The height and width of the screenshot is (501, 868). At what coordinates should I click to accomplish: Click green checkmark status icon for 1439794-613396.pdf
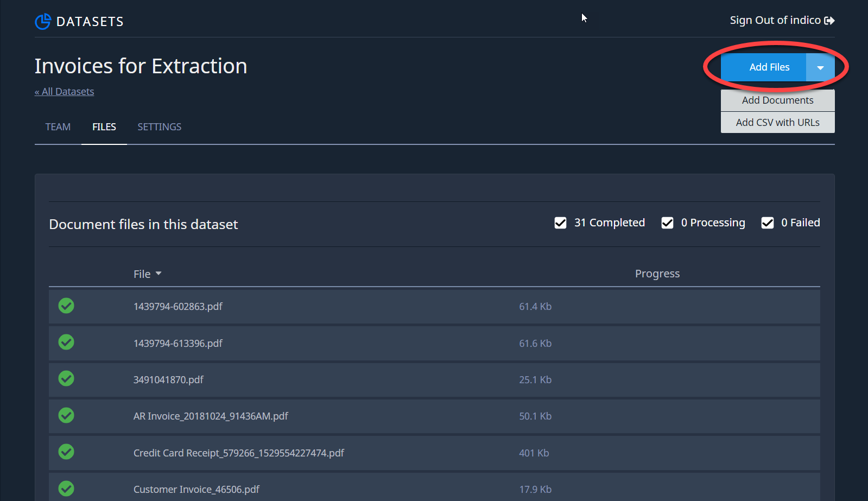point(66,342)
